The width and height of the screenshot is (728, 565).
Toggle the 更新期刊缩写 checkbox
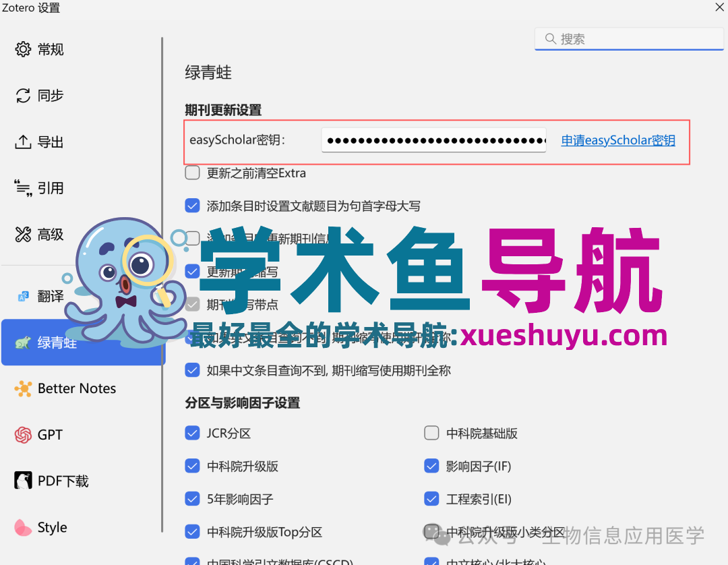pyautogui.click(x=192, y=271)
